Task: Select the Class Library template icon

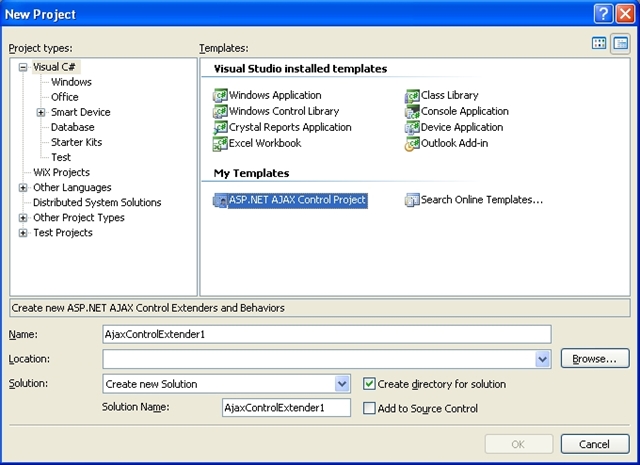Action: [412, 96]
